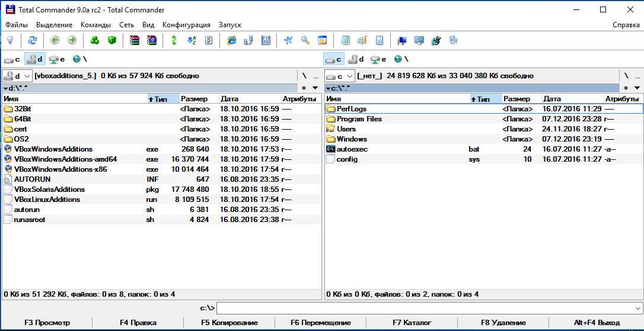Open the Выделение menu
The image size is (644, 331).
pyautogui.click(x=54, y=25)
